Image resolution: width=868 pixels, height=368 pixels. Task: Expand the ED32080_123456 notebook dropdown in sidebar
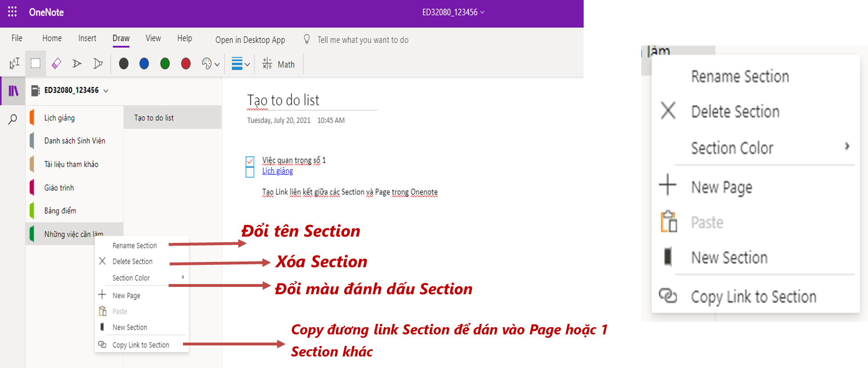[106, 91]
